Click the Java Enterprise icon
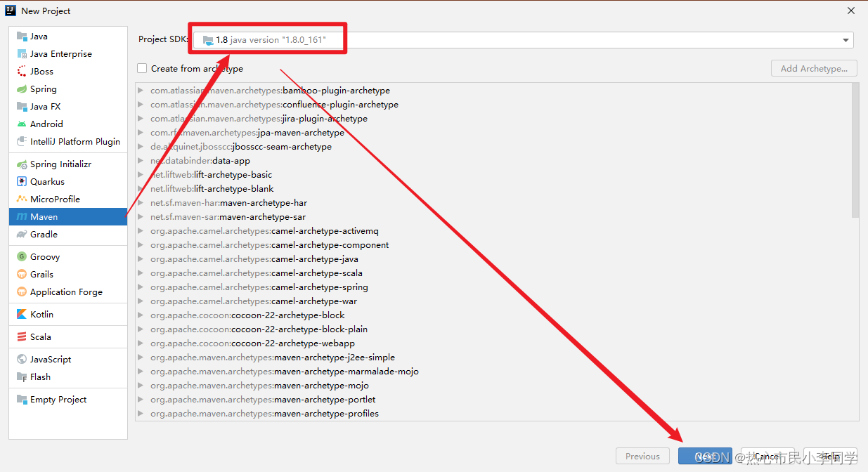This screenshot has width=868, height=472. pos(22,53)
